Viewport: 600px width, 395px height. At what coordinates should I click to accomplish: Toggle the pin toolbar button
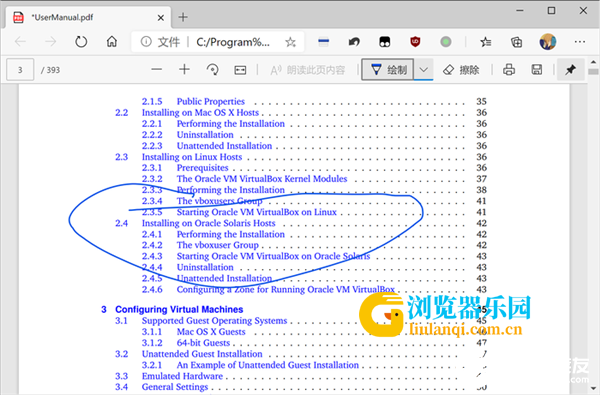(x=571, y=70)
